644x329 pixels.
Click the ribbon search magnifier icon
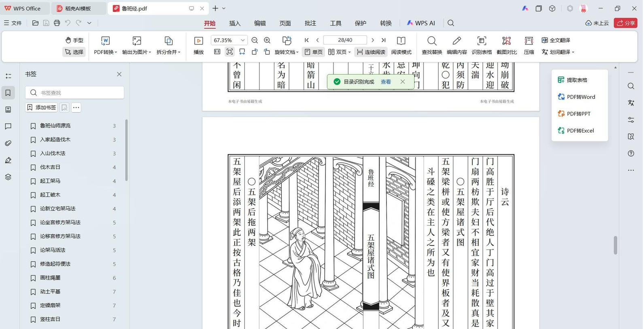451,23
